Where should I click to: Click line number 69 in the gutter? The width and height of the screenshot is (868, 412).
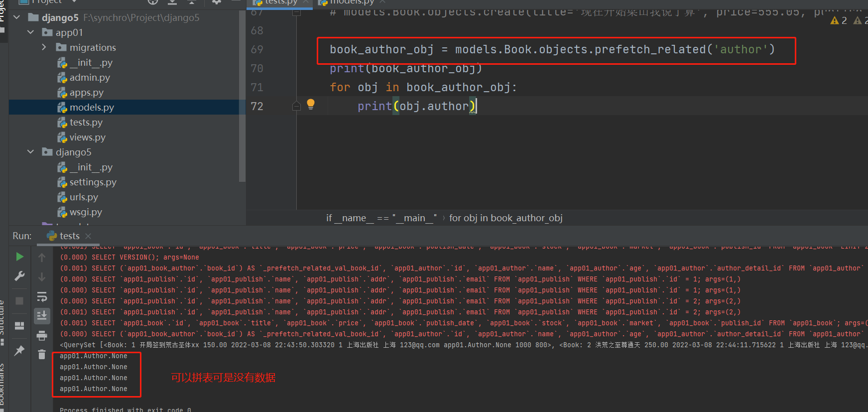[x=257, y=50]
